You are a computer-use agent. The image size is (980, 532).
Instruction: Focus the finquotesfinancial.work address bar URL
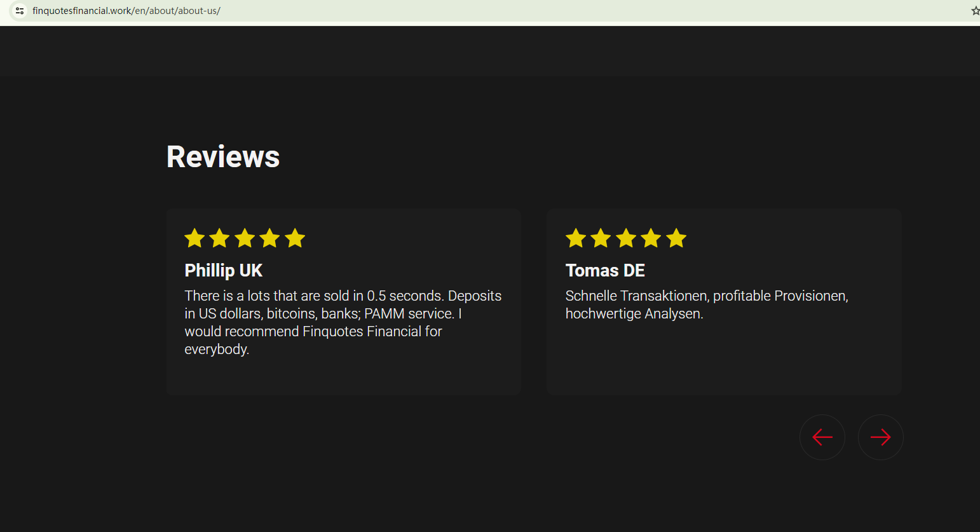click(126, 11)
